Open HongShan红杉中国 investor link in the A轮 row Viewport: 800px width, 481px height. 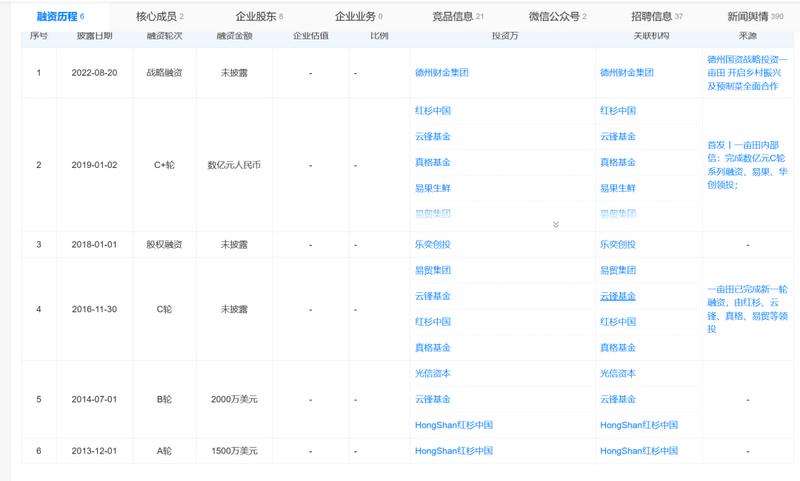coord(454,451)
